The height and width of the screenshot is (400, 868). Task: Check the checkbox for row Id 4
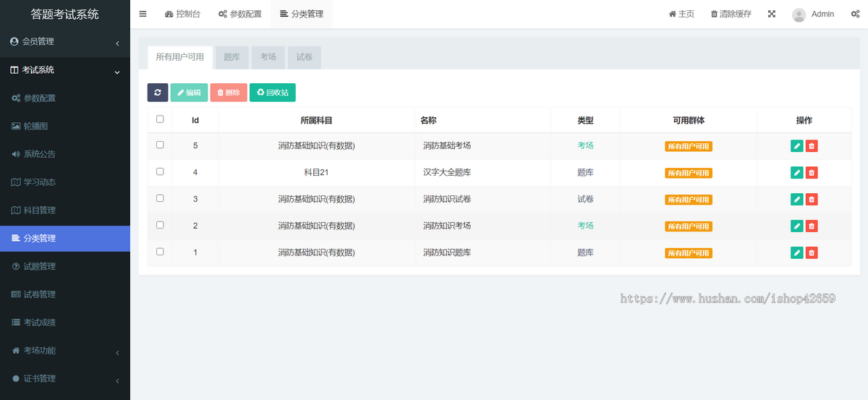click(x=160, y=171)
